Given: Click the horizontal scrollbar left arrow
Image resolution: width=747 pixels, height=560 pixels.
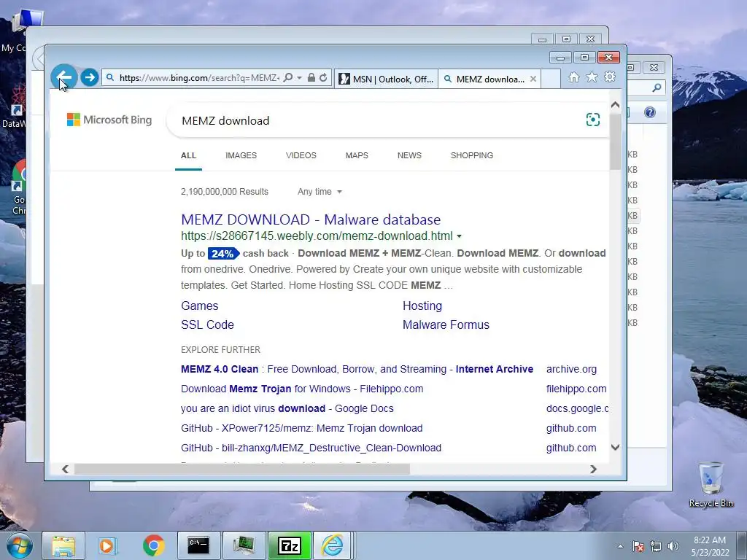Looking at the screenshot, I should point(65,469).
